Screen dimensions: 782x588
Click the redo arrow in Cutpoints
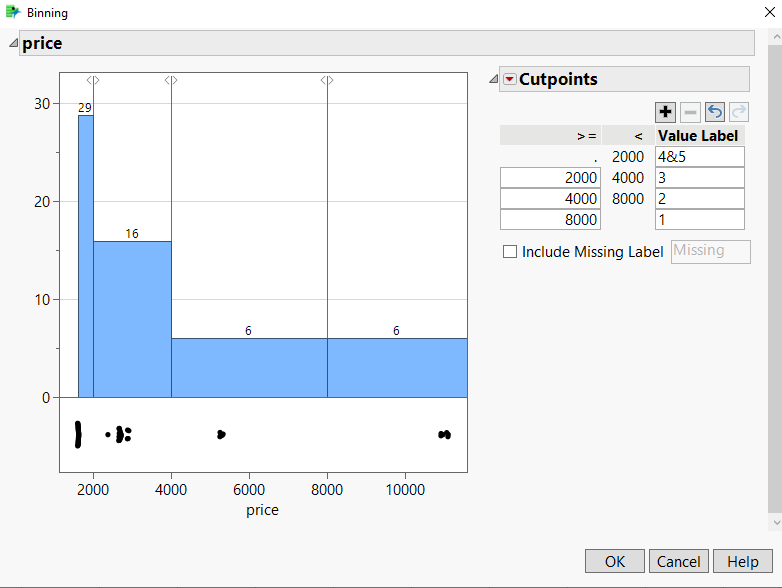tap(738, 112)
